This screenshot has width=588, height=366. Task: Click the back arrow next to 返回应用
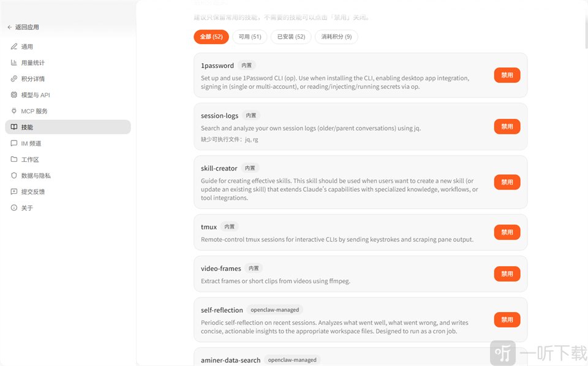(x=10, y=27)
